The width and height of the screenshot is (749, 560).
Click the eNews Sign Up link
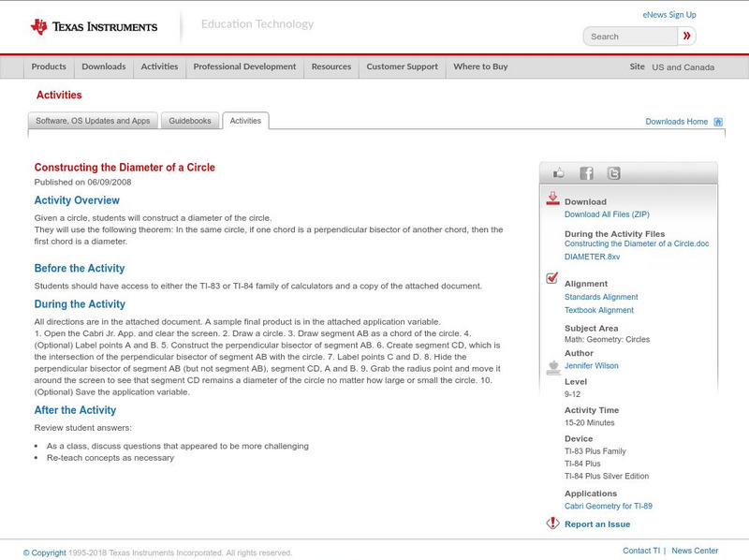(x=669, y=15)
